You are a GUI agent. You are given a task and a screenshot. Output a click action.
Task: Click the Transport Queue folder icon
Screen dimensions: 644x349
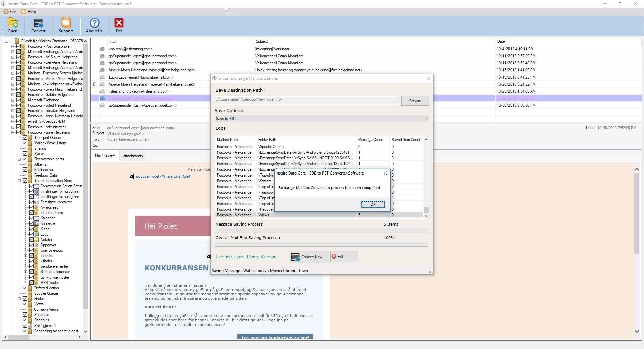[30, 138]
